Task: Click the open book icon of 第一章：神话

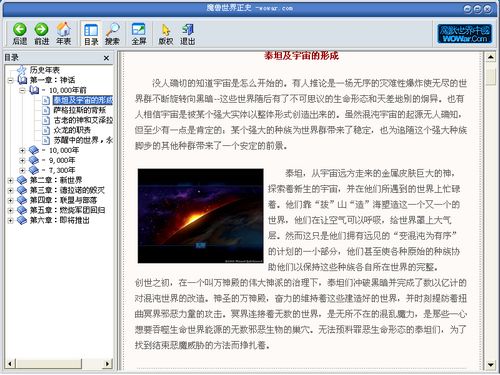Action: [x=22, y=80]
